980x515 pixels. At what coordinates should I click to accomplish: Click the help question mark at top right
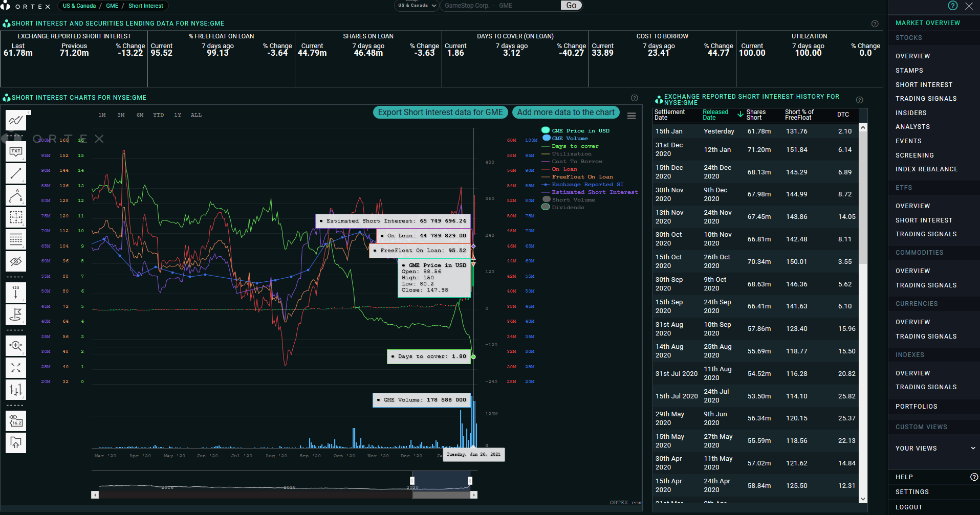point(952,6)
